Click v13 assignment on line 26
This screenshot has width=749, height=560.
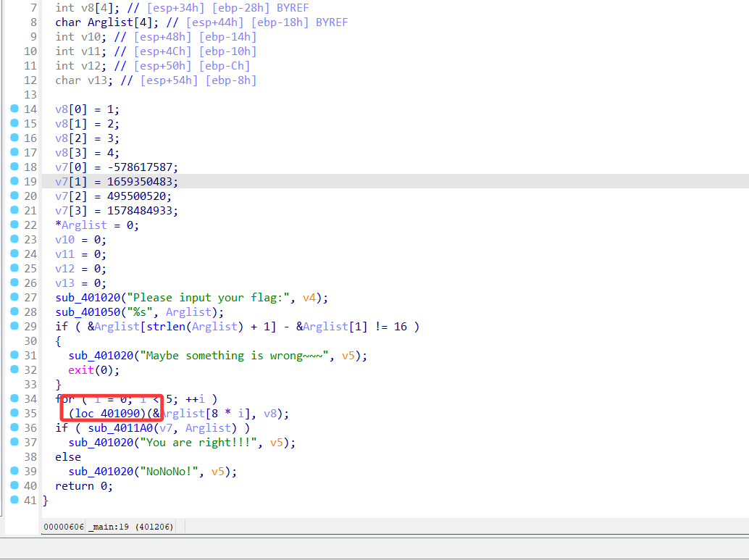point(80,283)
